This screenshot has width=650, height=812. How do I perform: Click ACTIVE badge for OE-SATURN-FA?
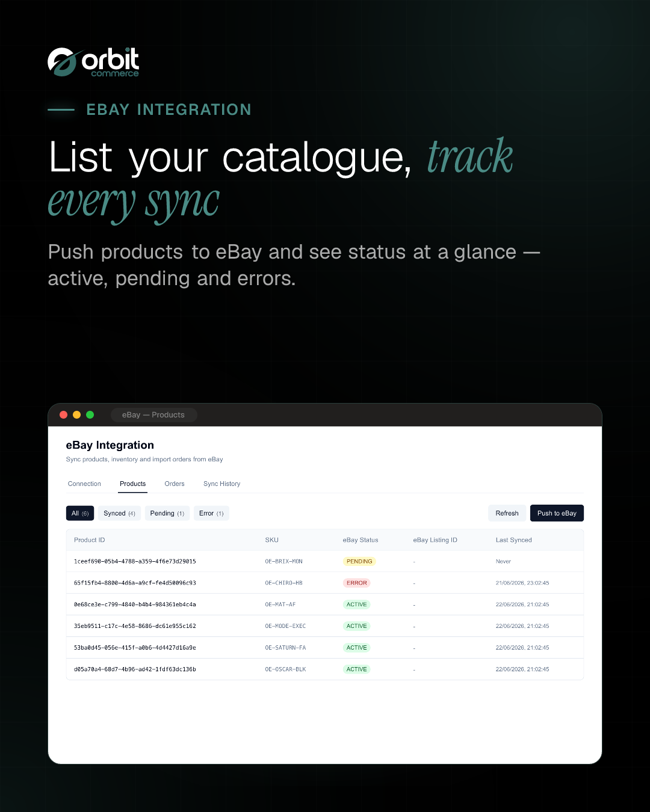coord(356,648)
